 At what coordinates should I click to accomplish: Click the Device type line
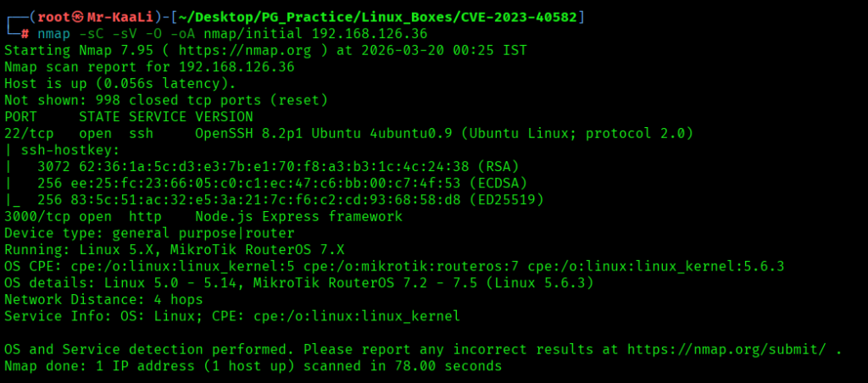149,233
